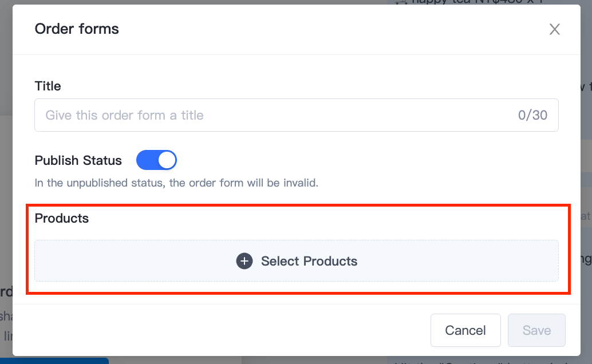The width and height of the screenshot is (592, 364).
Task: Click the blue track of Publish Status switch
Action: (x=147, y=160)
